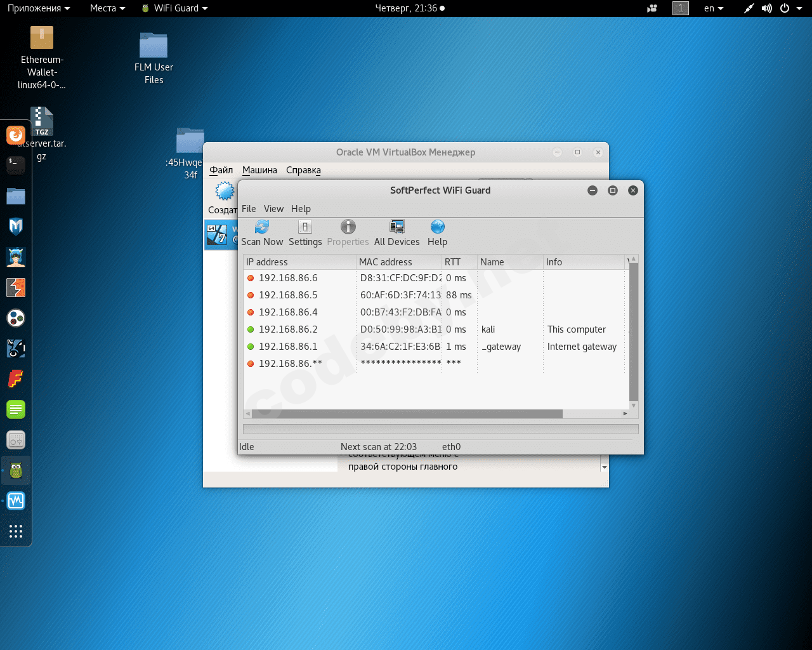The height and width of the screenshot is (650, 812).
Task: Open the Машина menu in VirtualBox
Action: click(x=259, y=170)
